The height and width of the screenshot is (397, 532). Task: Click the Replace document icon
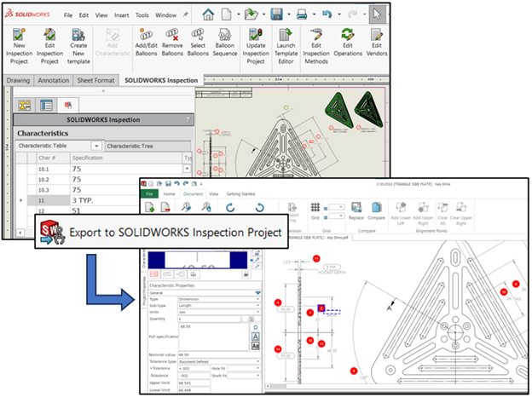pos(356,210)
